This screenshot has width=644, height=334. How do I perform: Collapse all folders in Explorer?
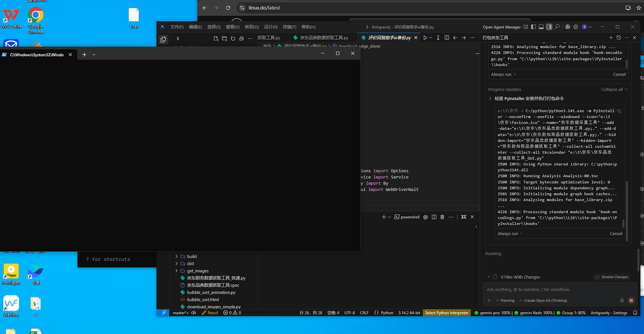coord(241,38)
